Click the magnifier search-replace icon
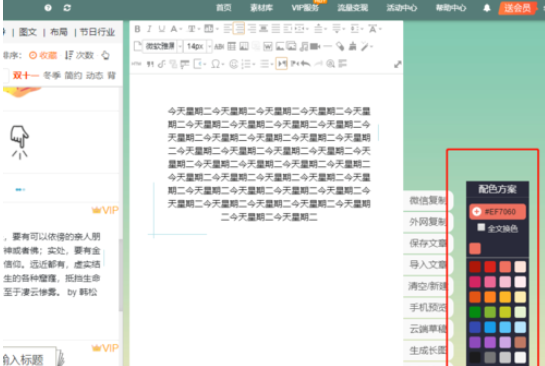This screenshot has width=545, height=366. pyautogui.click(x=331, y=64)
